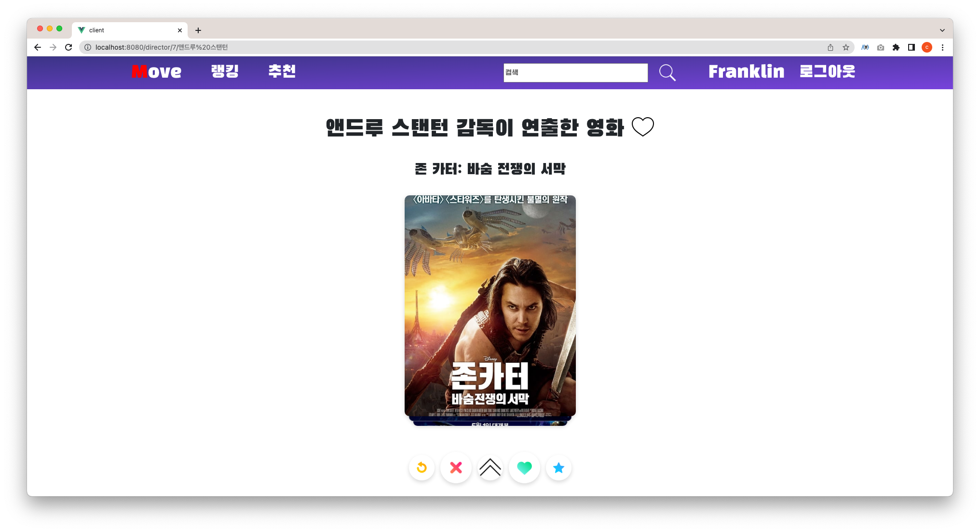The width and height of the screenshot is (980, 532).
Task: Expand the tab search dropdown arrow
Action: (942, 30)
